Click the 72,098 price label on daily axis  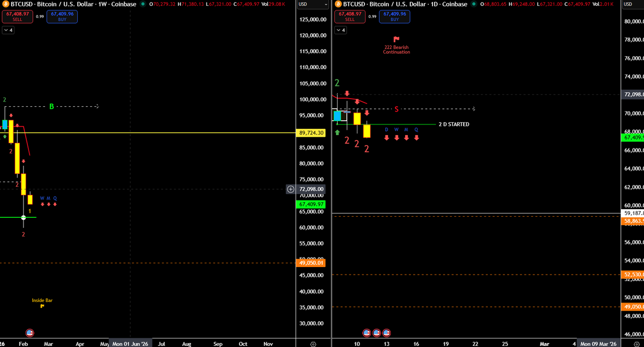[x=633, y=94]
